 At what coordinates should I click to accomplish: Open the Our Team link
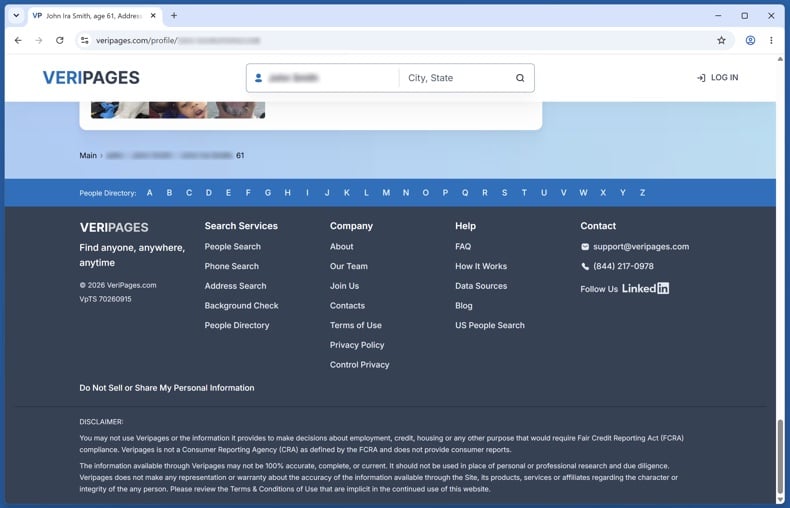click(349, 266)
